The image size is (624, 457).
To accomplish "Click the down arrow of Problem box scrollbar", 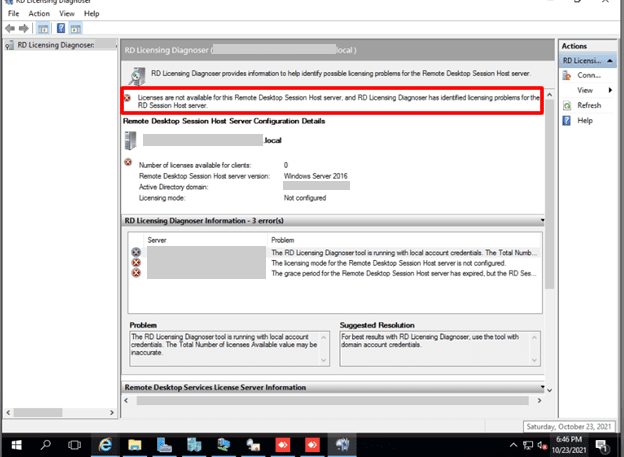I will click(x=324, y=360).
